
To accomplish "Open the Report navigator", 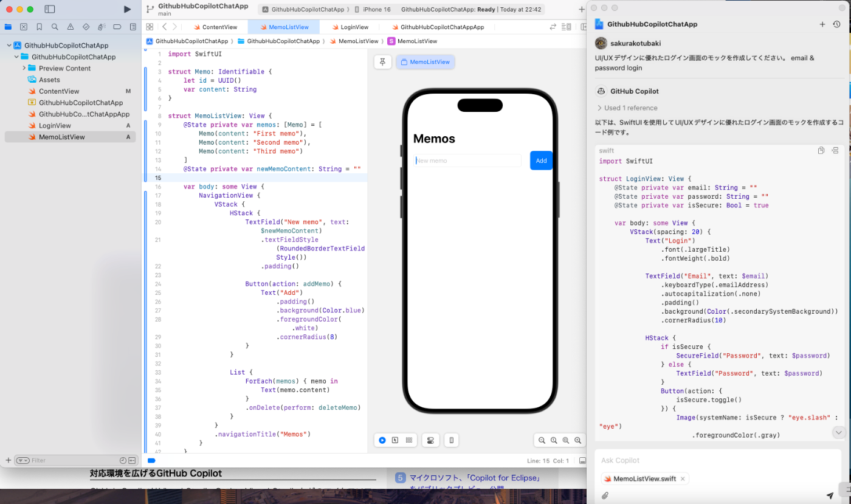I will (133, 27).
